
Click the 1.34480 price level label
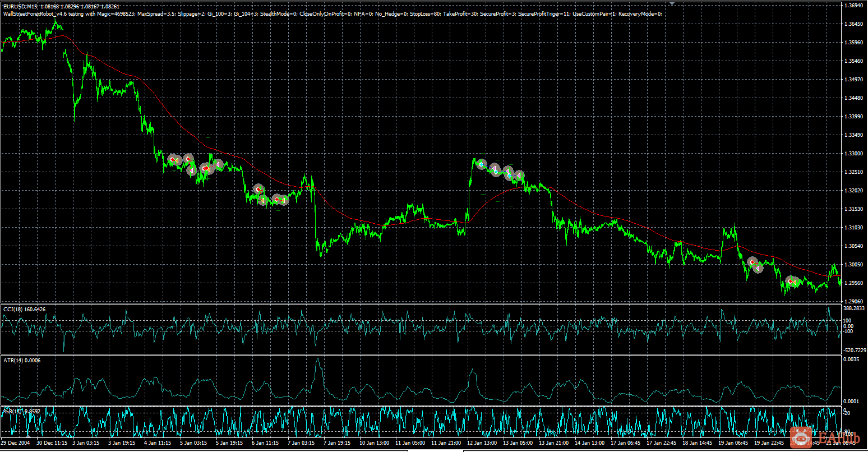852,98
